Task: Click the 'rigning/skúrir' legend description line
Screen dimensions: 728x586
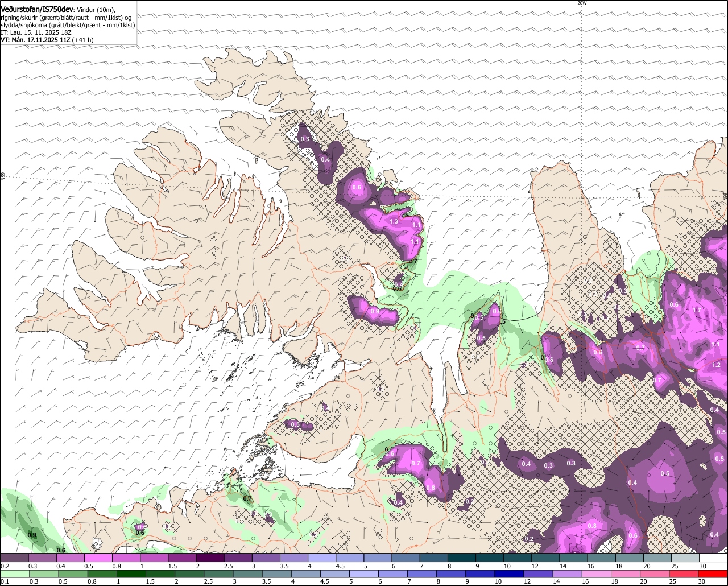Action: tap(67, 18)
